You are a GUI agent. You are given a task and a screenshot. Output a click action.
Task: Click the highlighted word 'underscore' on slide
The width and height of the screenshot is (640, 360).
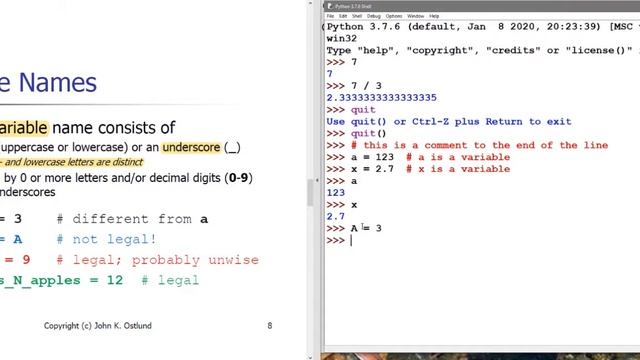point(191,147)
